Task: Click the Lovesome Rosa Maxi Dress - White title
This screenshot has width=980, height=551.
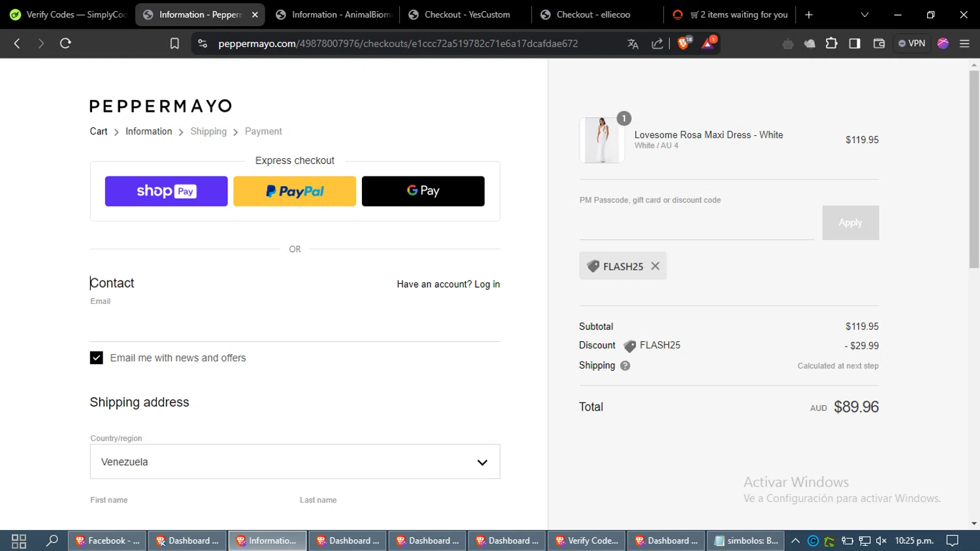Action: pos(708,135)
